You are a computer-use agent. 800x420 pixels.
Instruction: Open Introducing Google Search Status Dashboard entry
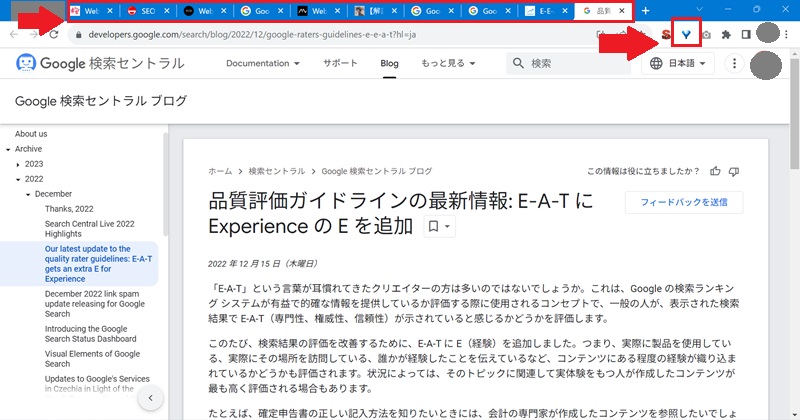coord(90,334)
